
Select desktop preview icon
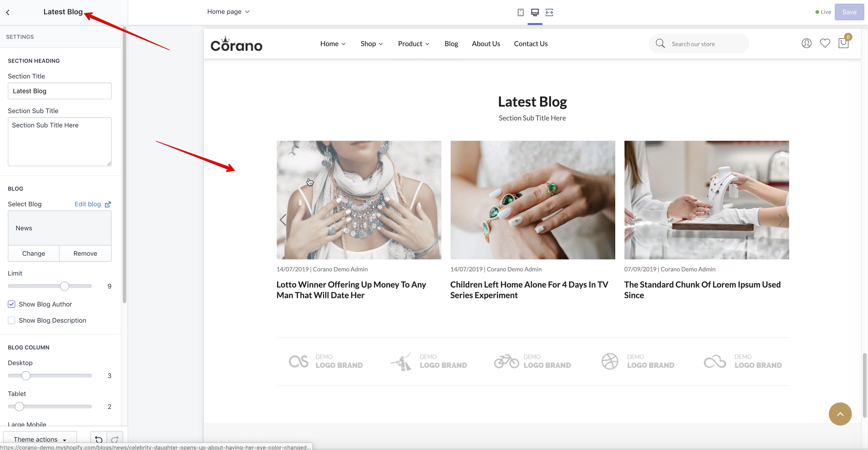click(x=535, y=12)
